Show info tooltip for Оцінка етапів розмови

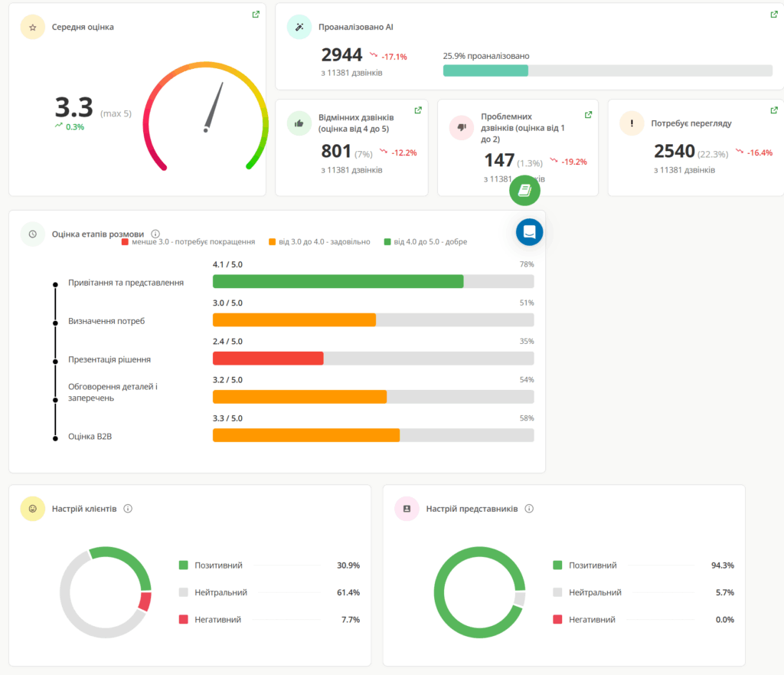(x=155, y=234)
